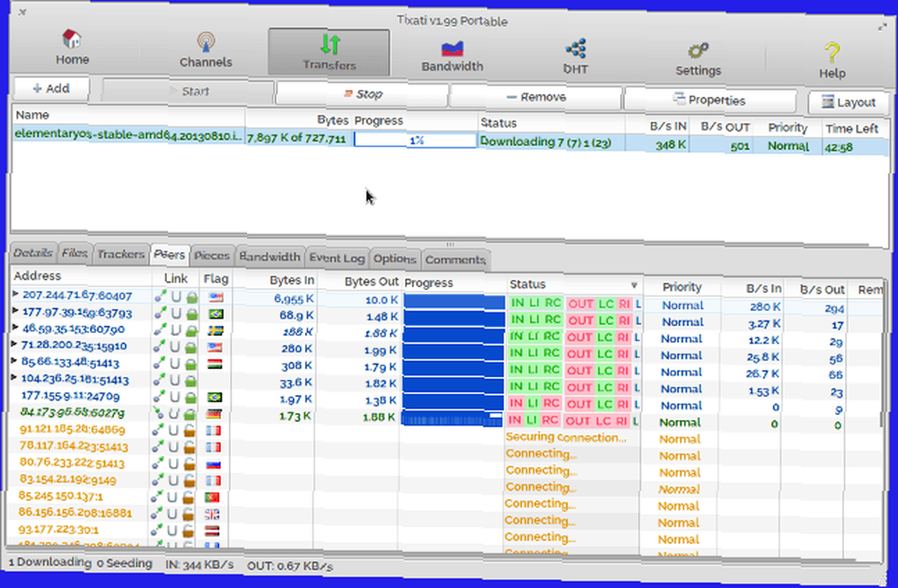898x588 pixels.
Task: Remove the selected transfer
Action: pyautogui.click(x=536, y=97)
